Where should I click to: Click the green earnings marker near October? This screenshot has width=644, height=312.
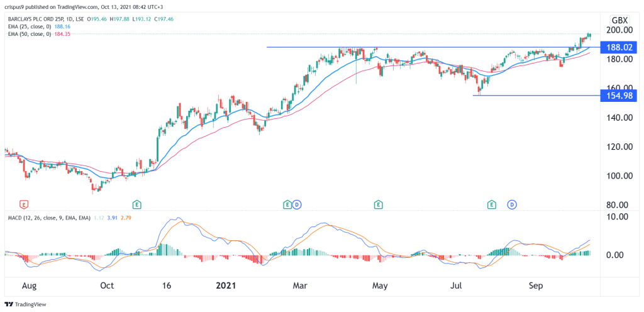click(x=136, y=204)
